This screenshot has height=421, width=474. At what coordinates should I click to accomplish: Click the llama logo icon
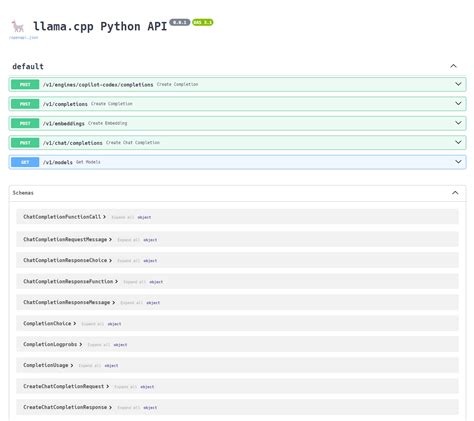pyautogui.click(x=18, y=26)
